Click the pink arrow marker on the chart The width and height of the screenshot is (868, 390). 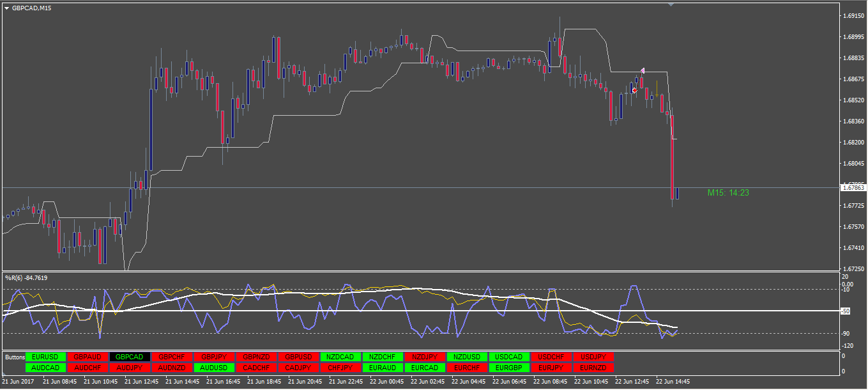(x=643, y=70)
